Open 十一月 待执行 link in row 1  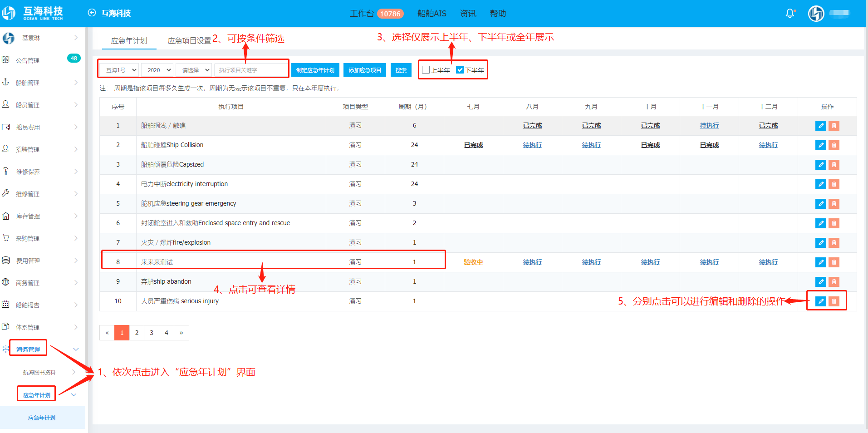709,126
